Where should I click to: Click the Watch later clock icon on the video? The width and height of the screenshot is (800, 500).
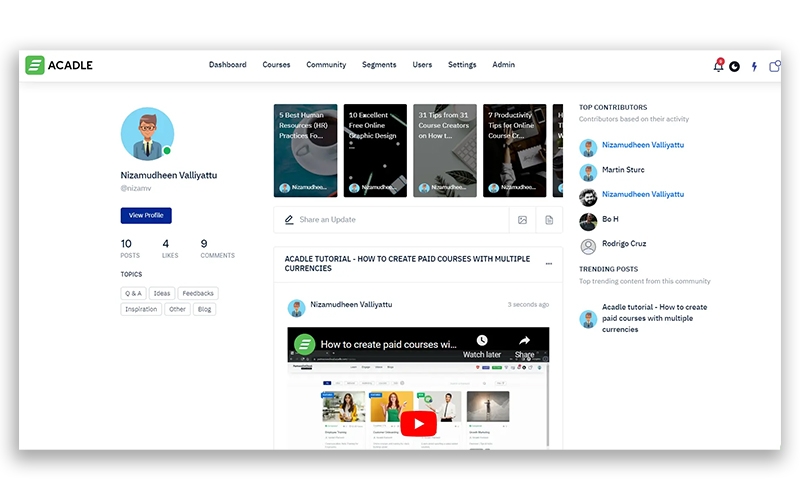(x=482, y=340)
